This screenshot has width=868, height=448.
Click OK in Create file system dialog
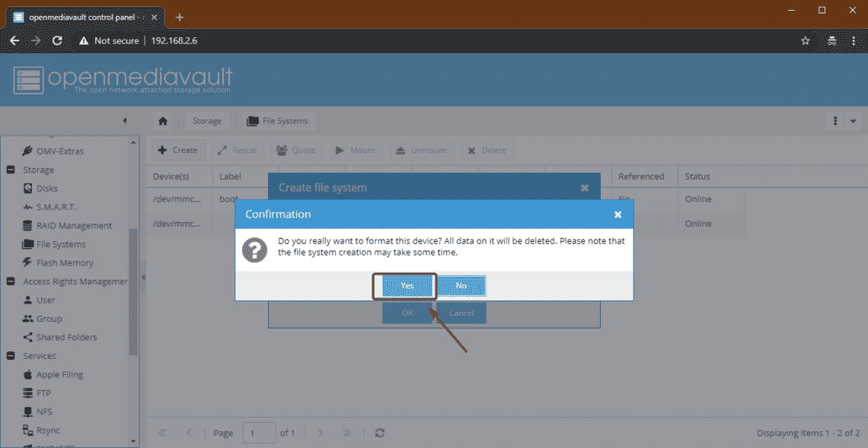point(407,313)
